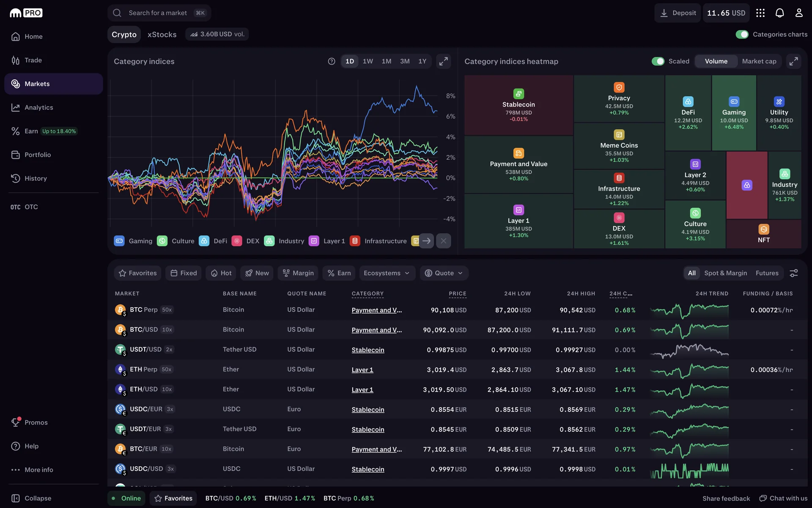Disable the Categories charts toggle
This screenshot has height=508, width=812.
coord(742,34)
